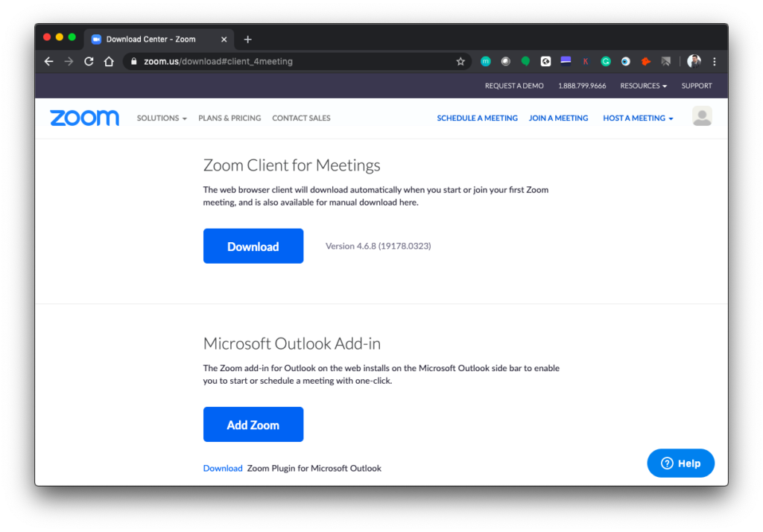763x532 pixels.
Task: Open Plans & Pricing
Action: pos(229,118)
